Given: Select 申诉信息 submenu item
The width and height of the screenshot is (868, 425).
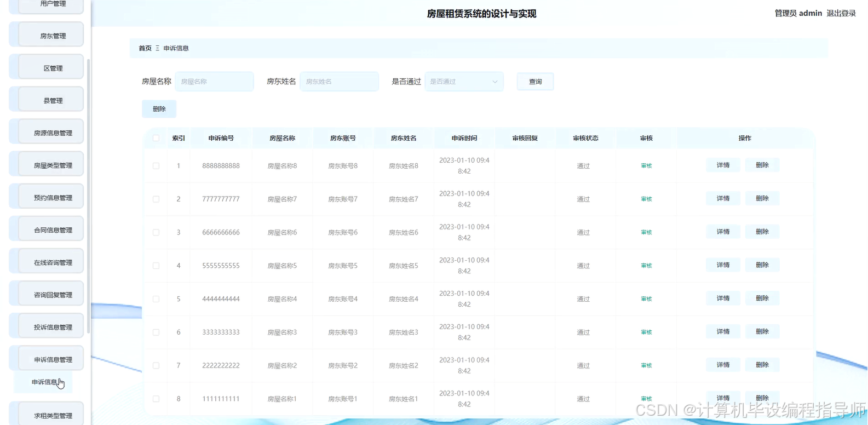Looking at the screenshot, I should point(44,382).
